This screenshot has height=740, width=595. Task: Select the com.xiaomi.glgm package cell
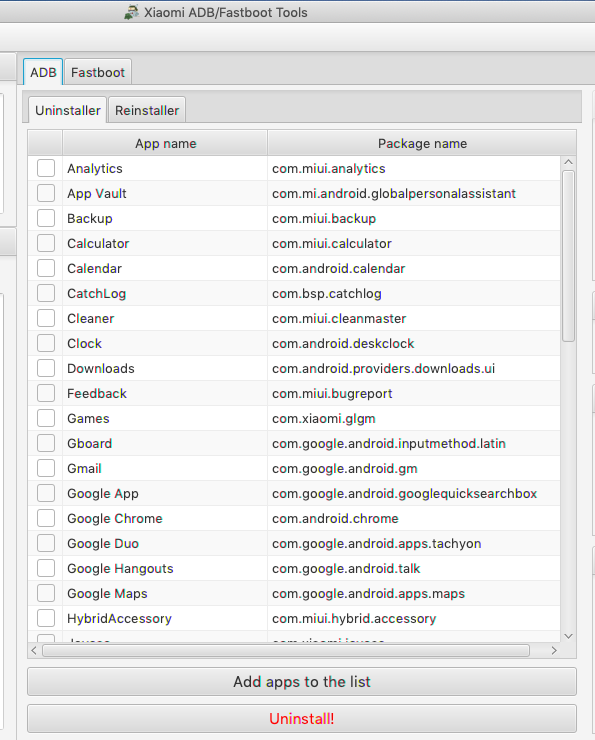click(414, 419)
